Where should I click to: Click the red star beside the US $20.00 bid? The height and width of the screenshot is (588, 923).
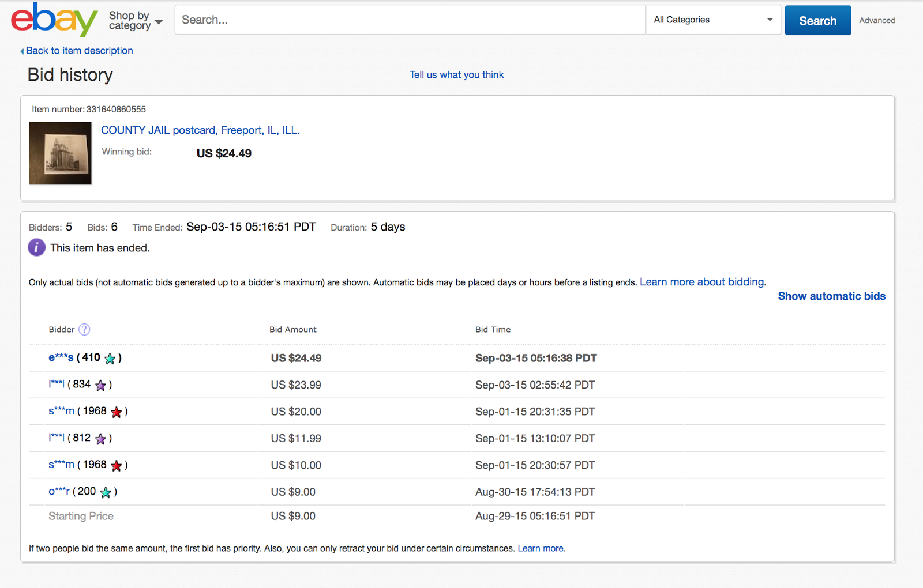[117, 412]
